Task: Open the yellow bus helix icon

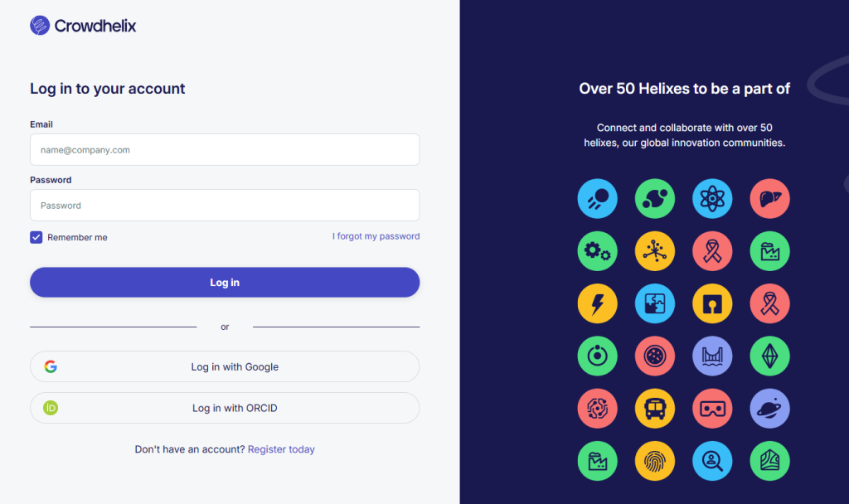Action: tap(655, 408)
